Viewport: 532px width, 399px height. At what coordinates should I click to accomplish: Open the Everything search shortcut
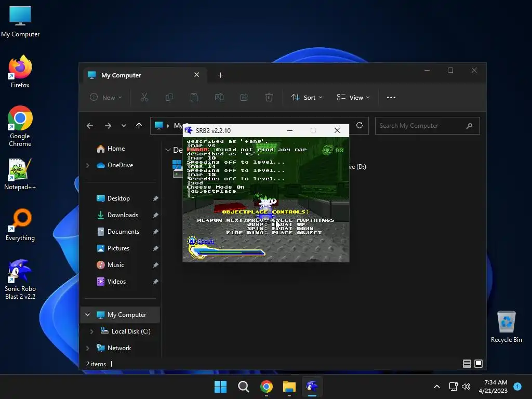coord(20,224)
